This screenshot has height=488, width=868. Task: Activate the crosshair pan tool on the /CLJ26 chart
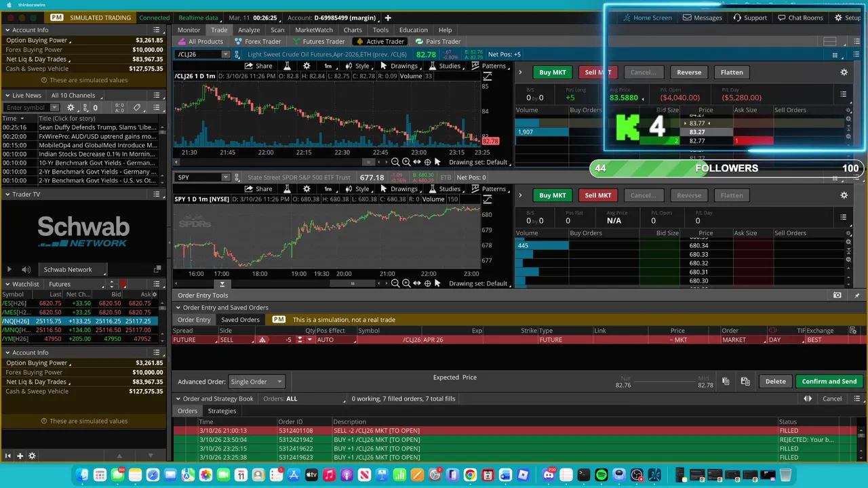pos(427,162)
